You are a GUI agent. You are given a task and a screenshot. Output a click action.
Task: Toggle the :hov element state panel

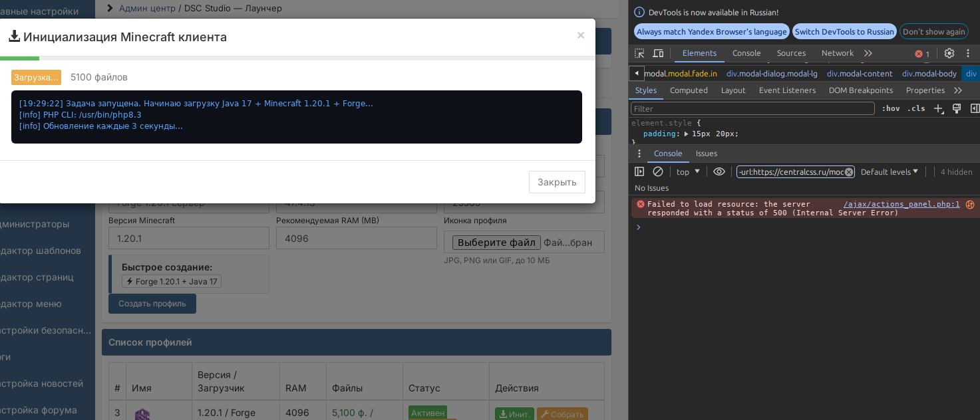pyautogui.click(x=890, y=108)
